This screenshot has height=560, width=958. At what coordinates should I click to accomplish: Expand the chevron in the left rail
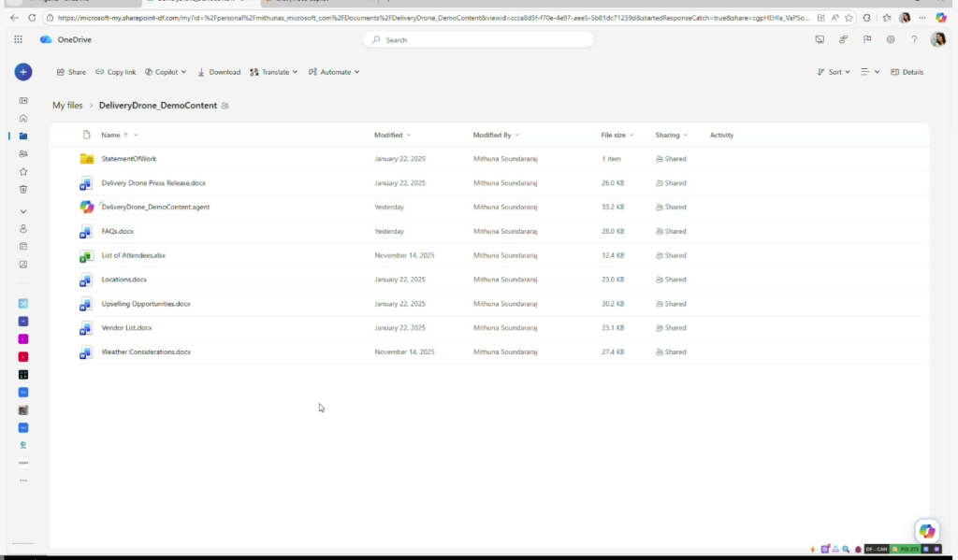pyautogui.click(x=23, y=211)
